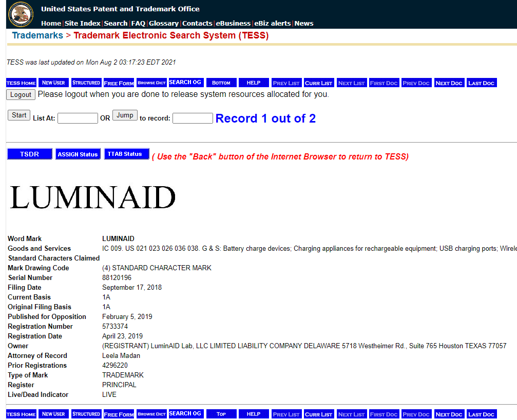Focus the to record input field
This screenshot has width=517, height=420.
coord(193,118)
